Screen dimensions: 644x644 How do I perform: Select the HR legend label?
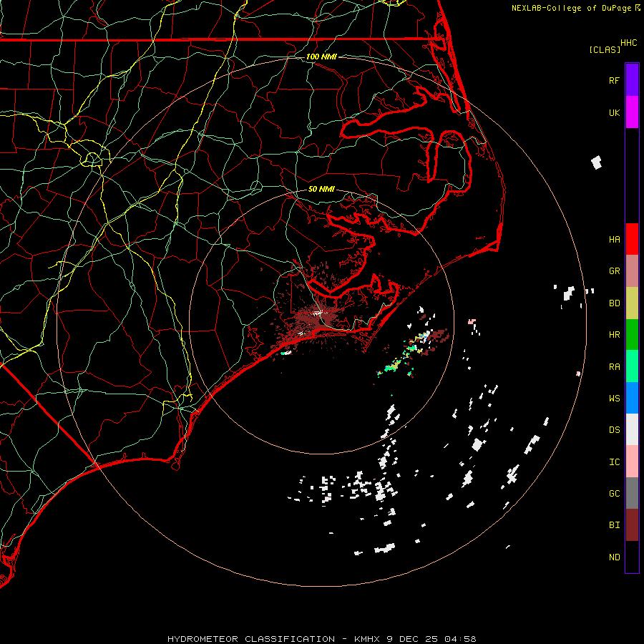[614, 335]
